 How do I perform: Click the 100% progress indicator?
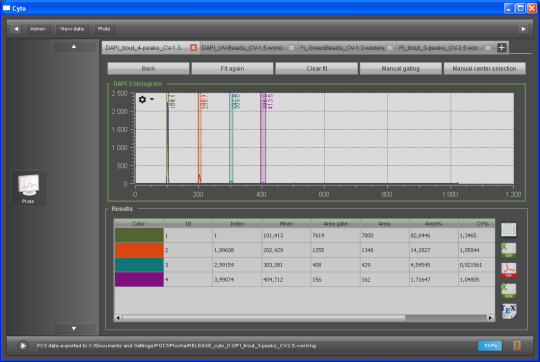click(x=490, y=345)
